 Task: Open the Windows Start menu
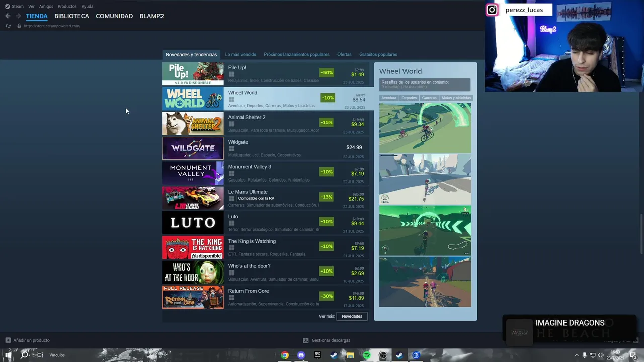point(8,355)
